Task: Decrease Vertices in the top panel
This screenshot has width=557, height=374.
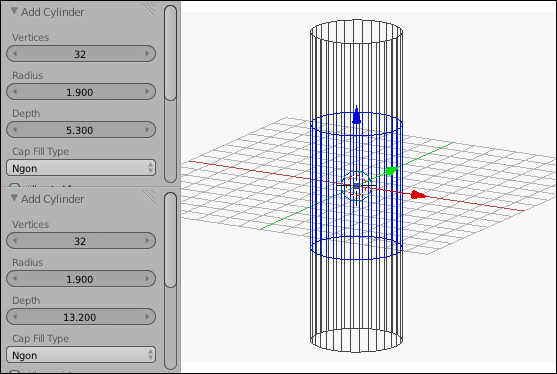Action: point(15,54)
